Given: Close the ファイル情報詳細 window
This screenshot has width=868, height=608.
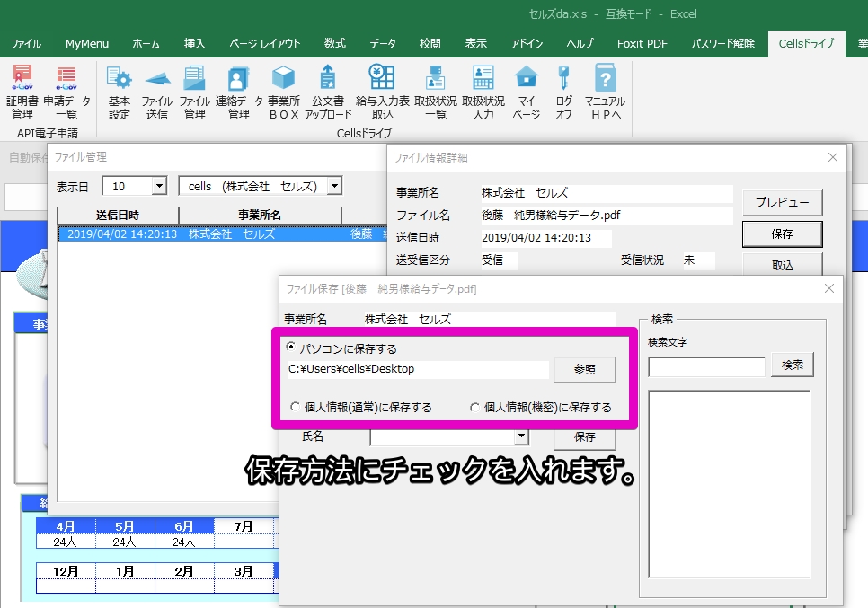Looking at the screenshot, I should [x=833, y=157].
